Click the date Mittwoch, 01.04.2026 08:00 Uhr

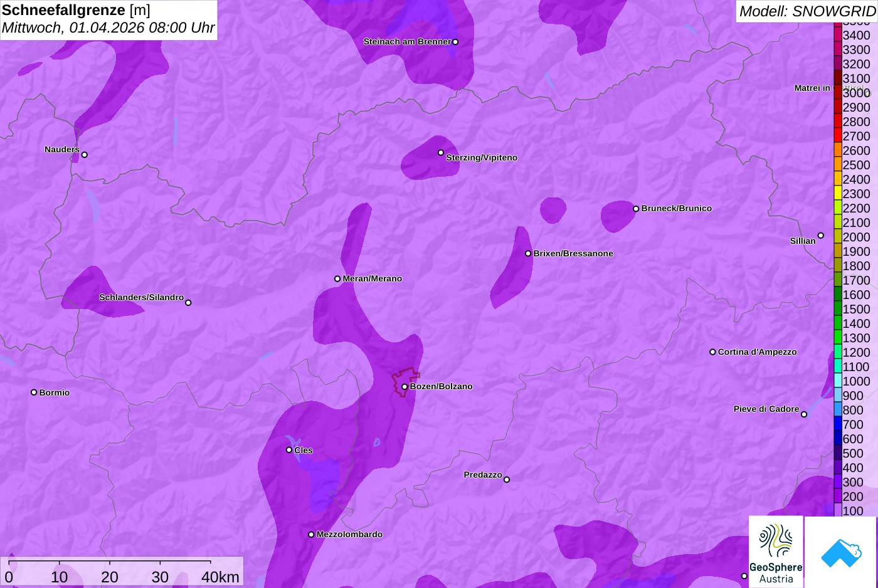[x=108, y=28]
